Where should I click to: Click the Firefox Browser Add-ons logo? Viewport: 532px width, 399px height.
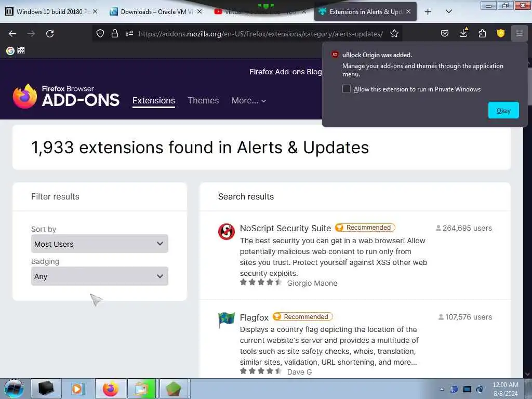click(66, 97)
